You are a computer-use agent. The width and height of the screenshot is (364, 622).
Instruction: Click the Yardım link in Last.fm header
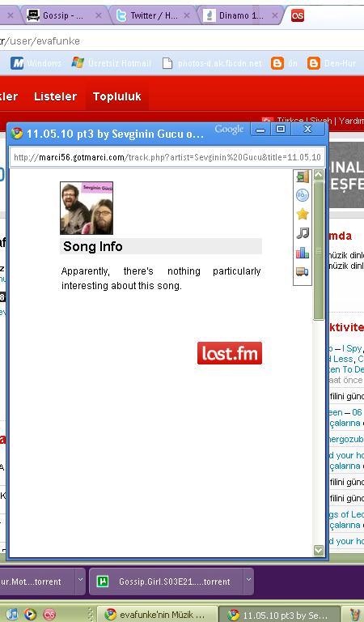[352, 121]
